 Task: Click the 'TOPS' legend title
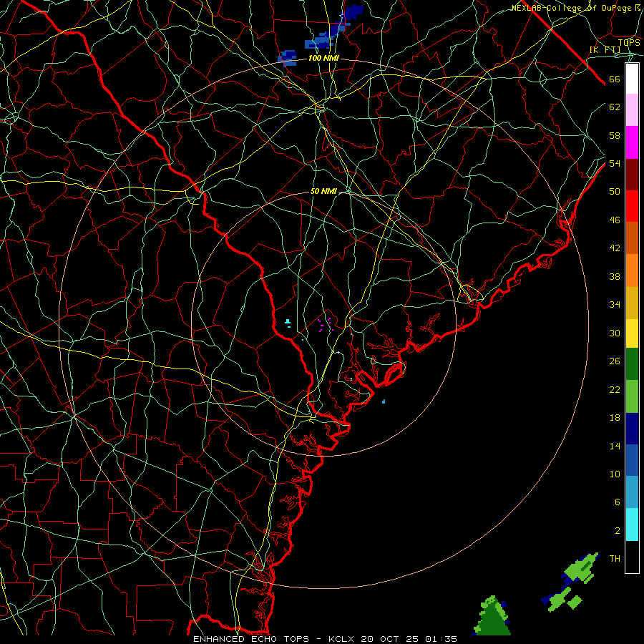[629, 42]
